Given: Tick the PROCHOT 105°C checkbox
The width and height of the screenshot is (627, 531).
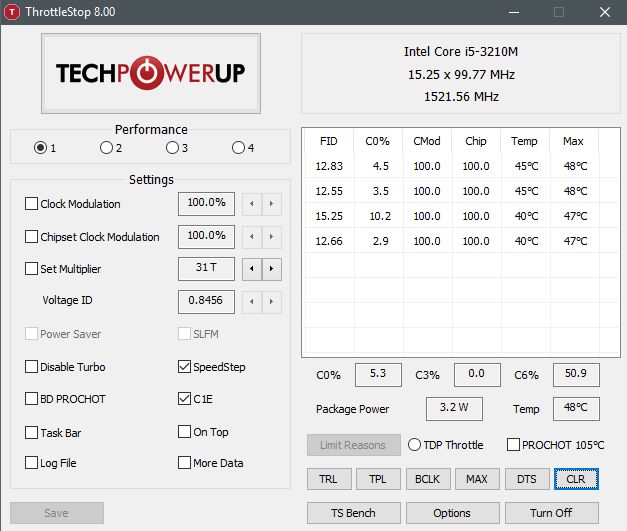Looking at the screenshot, I should tap(513, 445).
